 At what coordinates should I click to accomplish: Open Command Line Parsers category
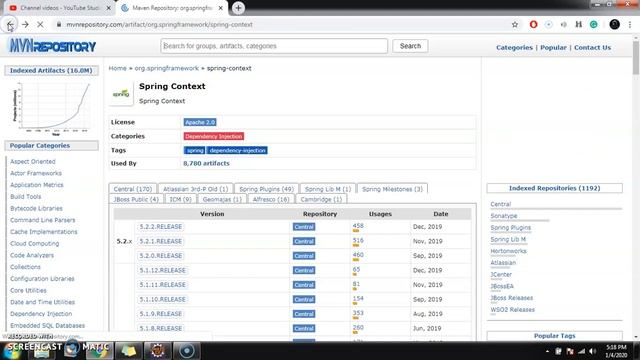[x=42, y=220]
